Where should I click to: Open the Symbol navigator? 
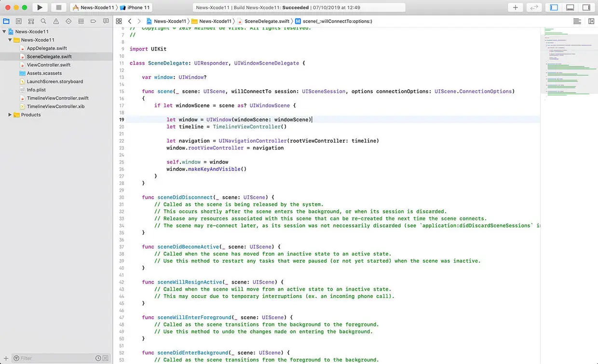tap(31, 21)
